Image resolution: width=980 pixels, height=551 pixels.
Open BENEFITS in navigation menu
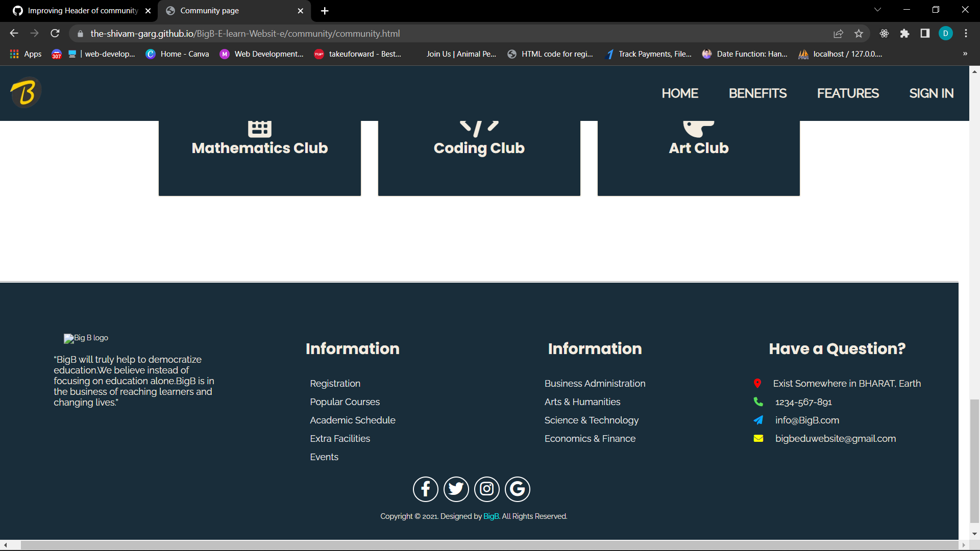757,93
